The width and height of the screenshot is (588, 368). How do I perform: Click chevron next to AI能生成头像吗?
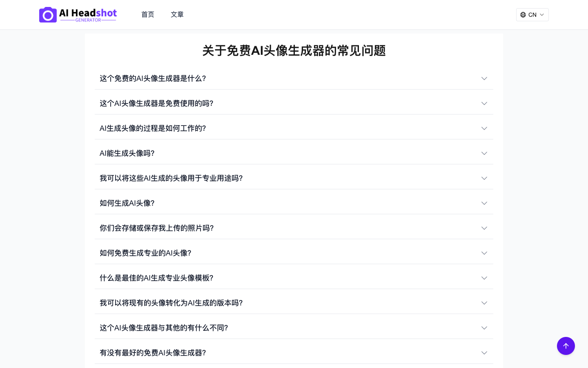click(484, 153)
